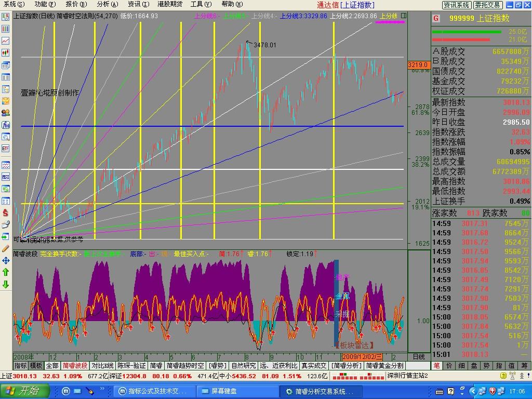Viewport: 532px width, 399px height.
Task: Open the candlestick K-line chart icon
Action: click(5, 52)
